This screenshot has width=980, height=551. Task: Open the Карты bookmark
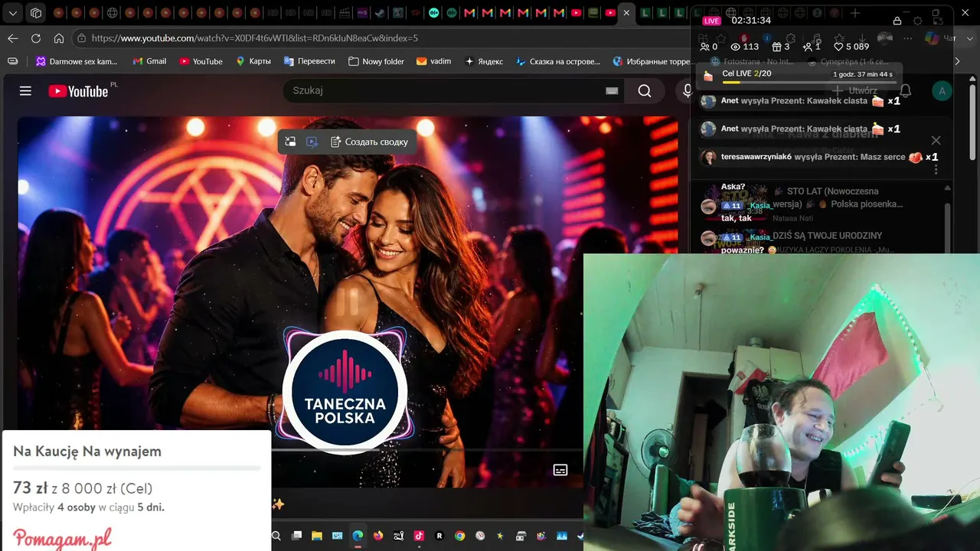tap(253, 61)
